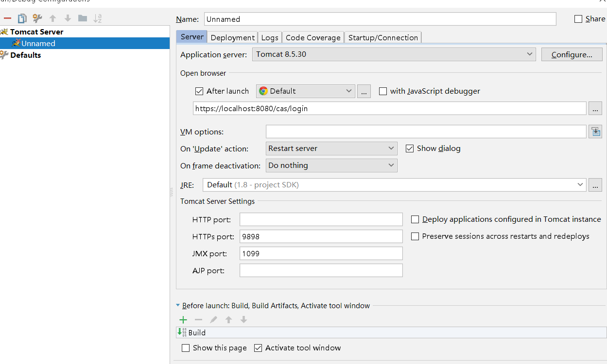The height and width of the screenshot is (364, 607).
Task: Check Deploy applications configured in Tomcat instance
Action: click(415, 219)
